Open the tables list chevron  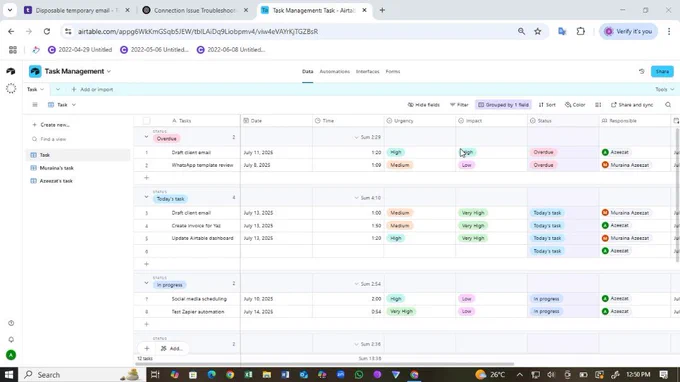tap(58, 89)
